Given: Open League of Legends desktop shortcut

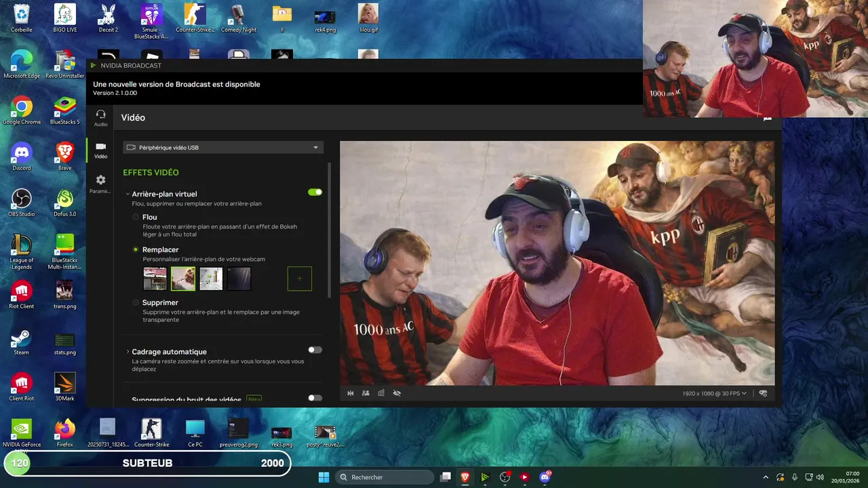Looking at the screenshot, I should click(x=22, y=252).
